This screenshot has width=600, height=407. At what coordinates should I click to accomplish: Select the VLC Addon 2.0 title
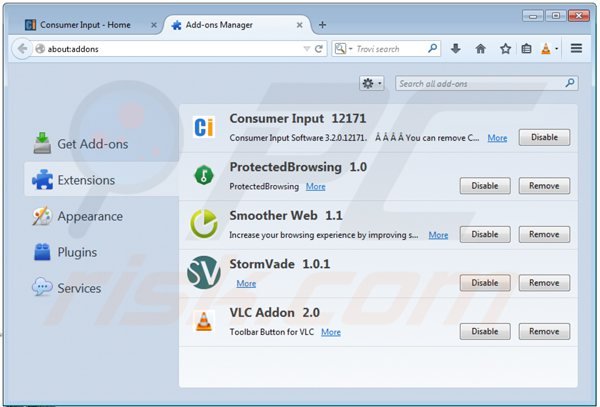point(274,313)
